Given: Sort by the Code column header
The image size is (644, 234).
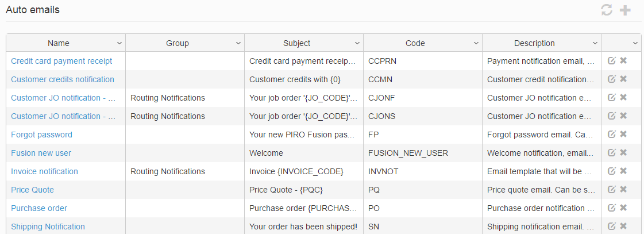Looking at the screenshot, I should pyautogui.click(x=415, y=43).
